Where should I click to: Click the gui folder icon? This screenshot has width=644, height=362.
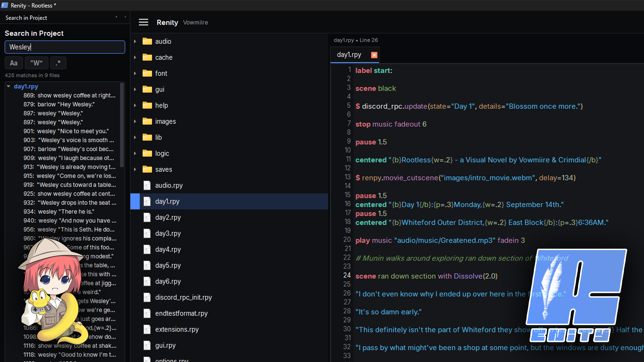[x=147, y=89]
